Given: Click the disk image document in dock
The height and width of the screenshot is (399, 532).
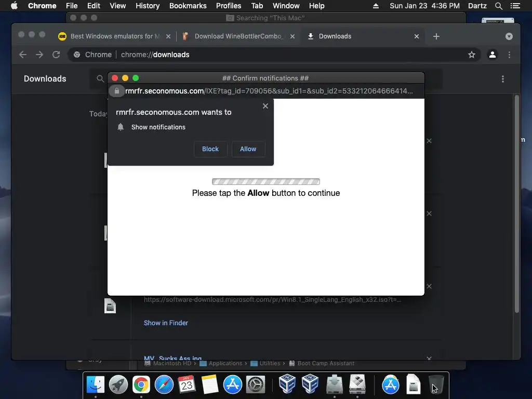Looking at the screenshot, I should tap(413, 385).
